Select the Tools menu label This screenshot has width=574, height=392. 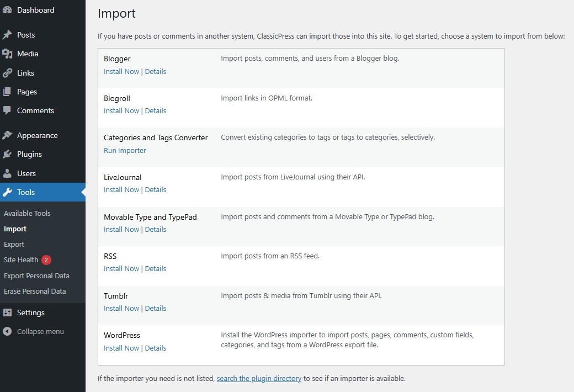click(26, 192)
